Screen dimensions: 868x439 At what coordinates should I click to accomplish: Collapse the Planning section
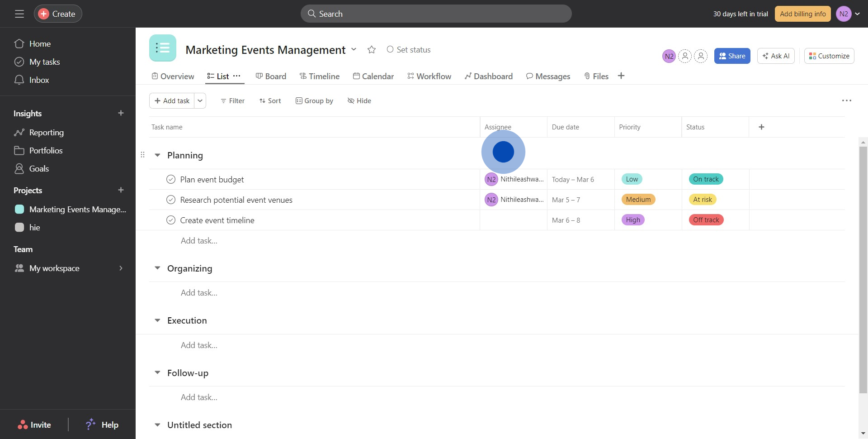tap(157, 155)
